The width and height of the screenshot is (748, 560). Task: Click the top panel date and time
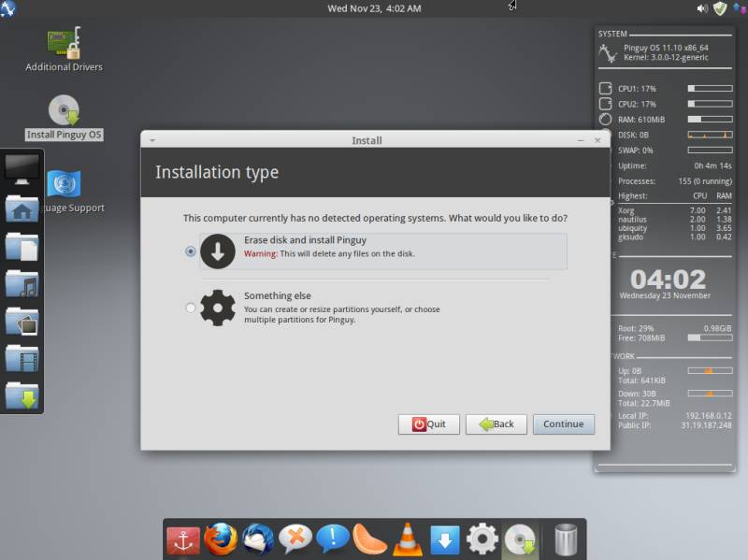(374, 8)
